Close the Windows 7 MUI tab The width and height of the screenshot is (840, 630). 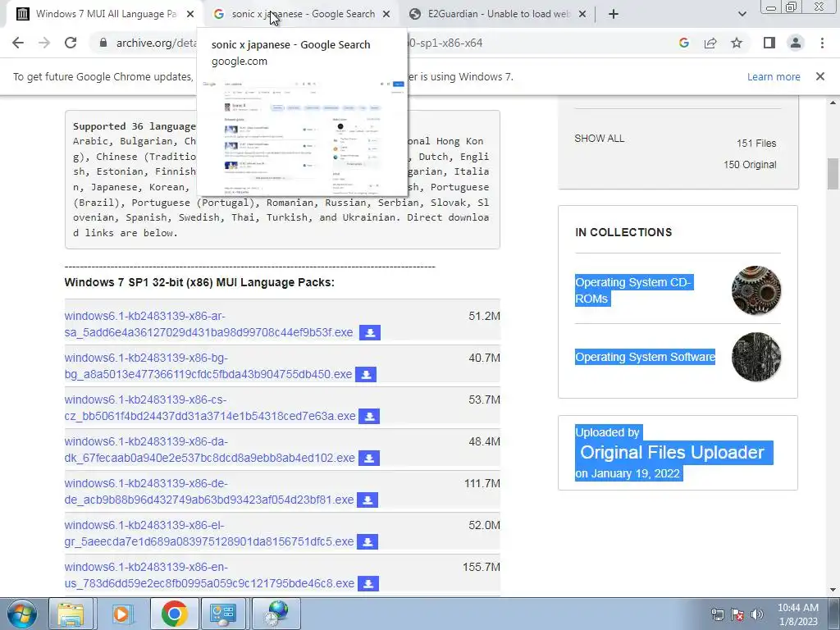coord(190,14)
